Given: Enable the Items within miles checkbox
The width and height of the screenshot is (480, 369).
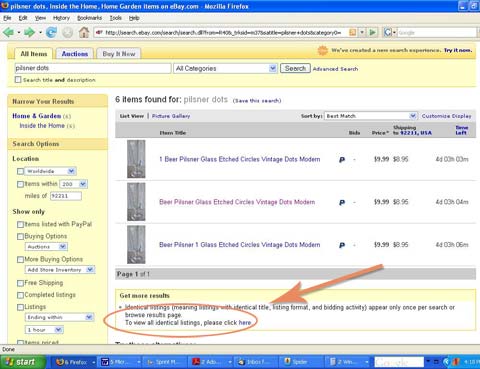Looking at the screenshot, I should point(20,184).
